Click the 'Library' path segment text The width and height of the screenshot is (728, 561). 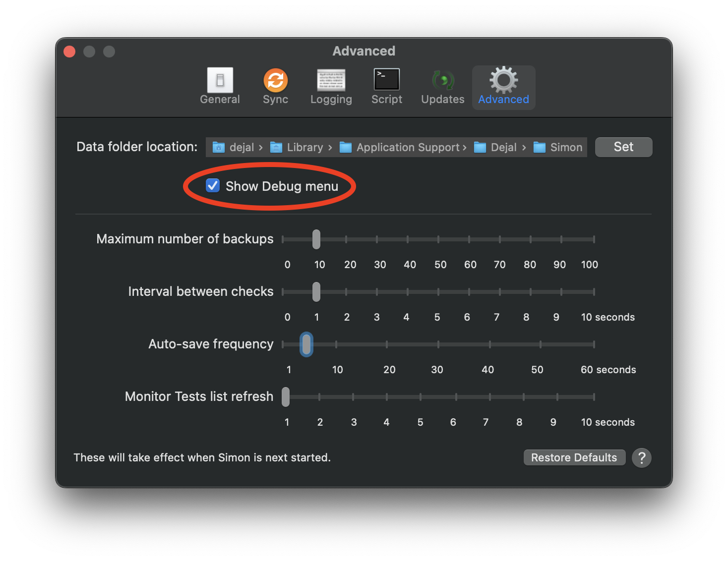pos(305,147)
